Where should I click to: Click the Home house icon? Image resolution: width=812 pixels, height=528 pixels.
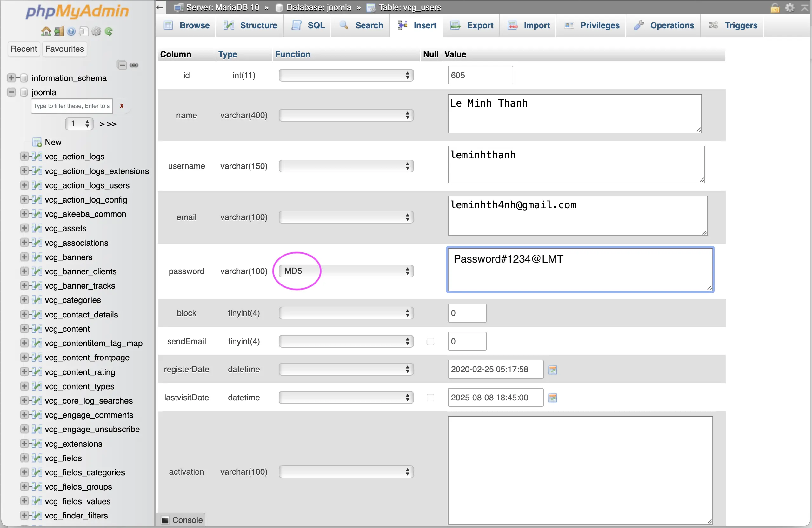point(46,32)
